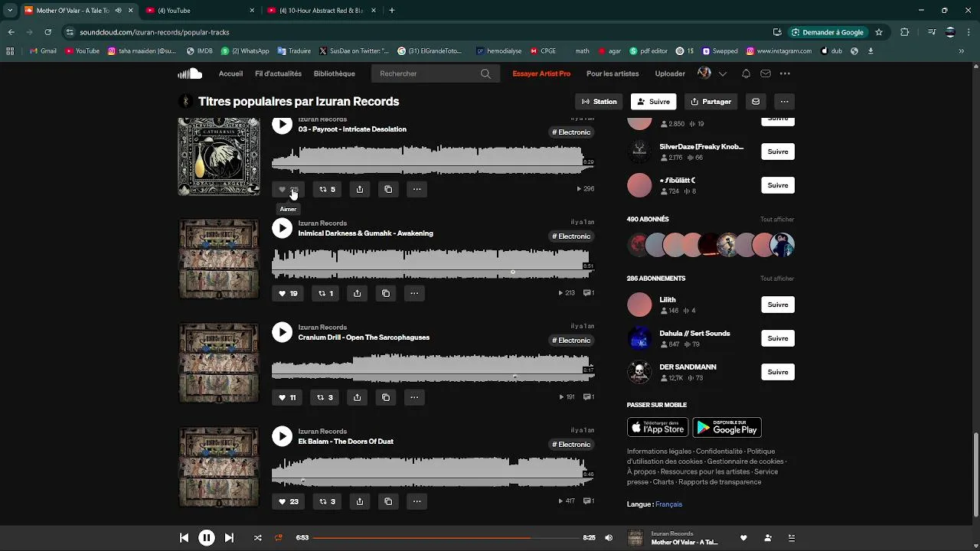980x551 pixels.
Task: Switch to the (4) YouTube browser tab
Action: pos(199,11)
